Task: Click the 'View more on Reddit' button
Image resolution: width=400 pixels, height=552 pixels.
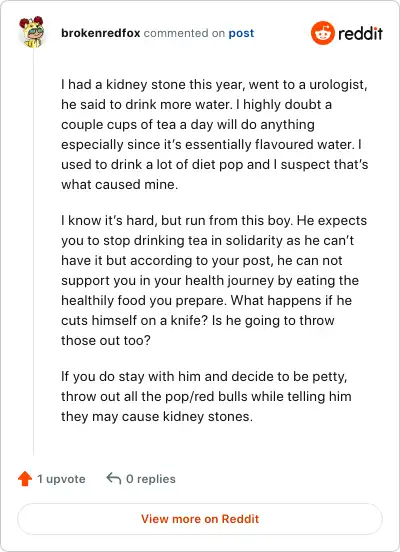Action: (200, 519)
